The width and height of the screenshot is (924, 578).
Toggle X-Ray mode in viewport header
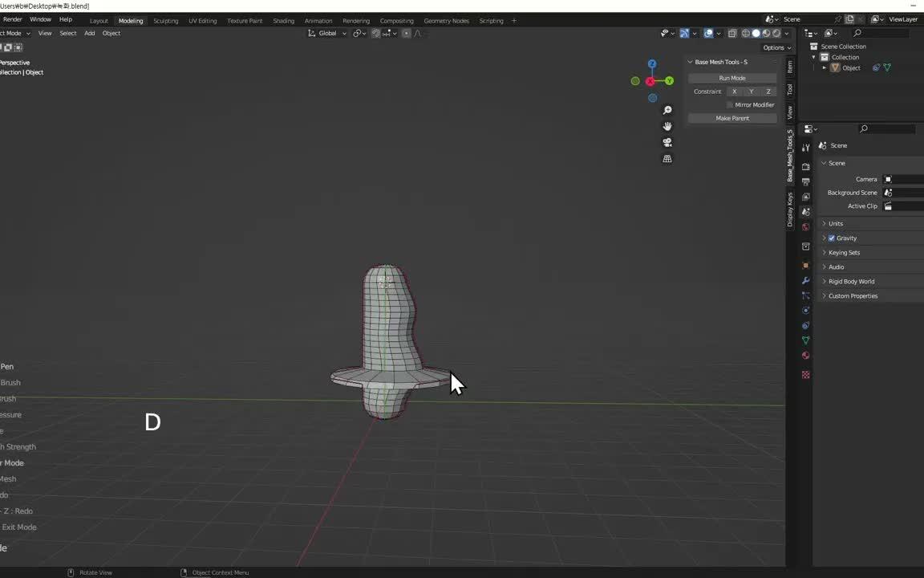point(732,33)
